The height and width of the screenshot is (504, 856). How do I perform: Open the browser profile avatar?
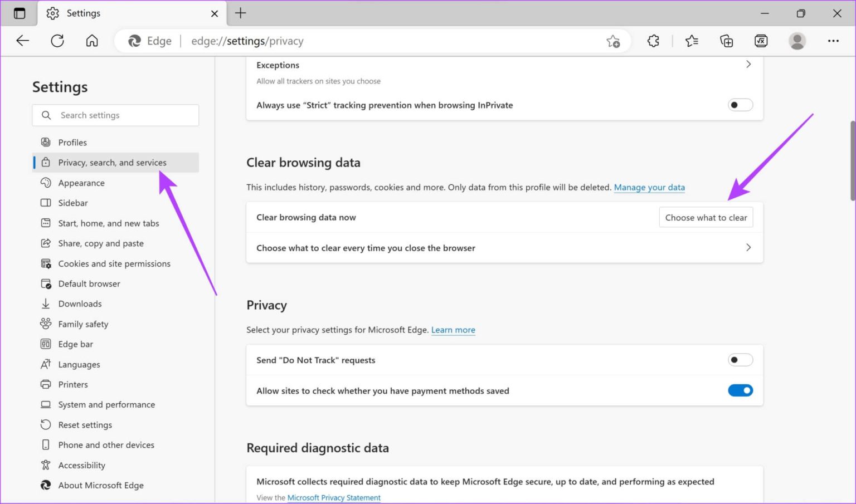[x=797, y=41]
